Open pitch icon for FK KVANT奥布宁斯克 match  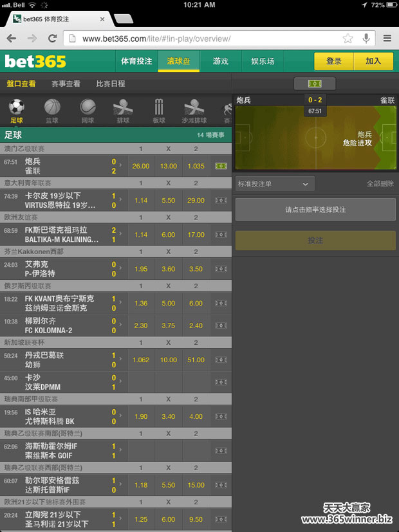(221, 303)
